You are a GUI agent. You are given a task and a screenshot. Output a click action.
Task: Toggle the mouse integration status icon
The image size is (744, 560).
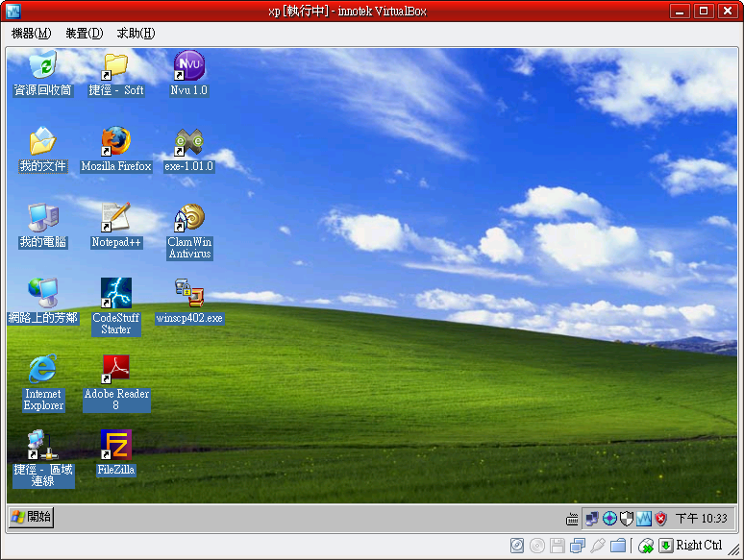tap(647, 546)
